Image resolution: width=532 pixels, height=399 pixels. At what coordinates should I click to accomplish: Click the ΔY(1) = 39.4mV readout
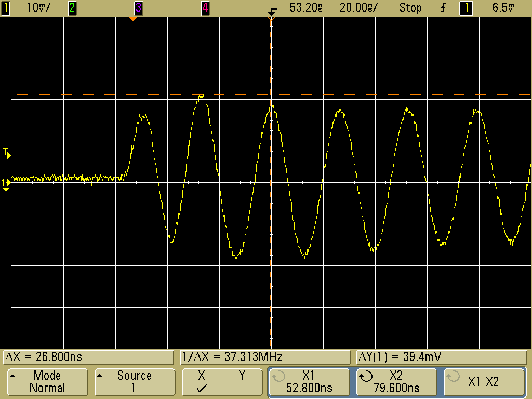pyautogui.click(x=442, y=357)
